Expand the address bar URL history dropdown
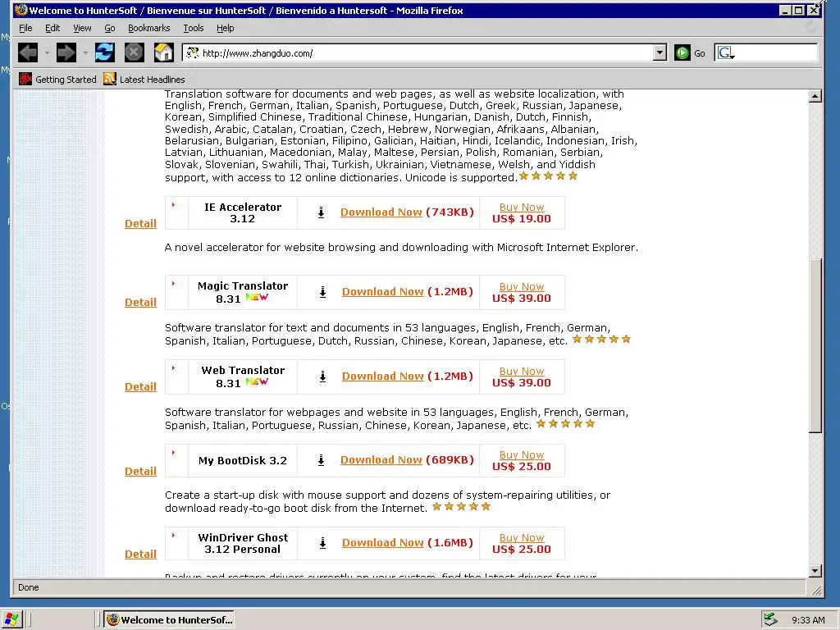This screenshot has height=630, width=840. click(x=660, y=52)
